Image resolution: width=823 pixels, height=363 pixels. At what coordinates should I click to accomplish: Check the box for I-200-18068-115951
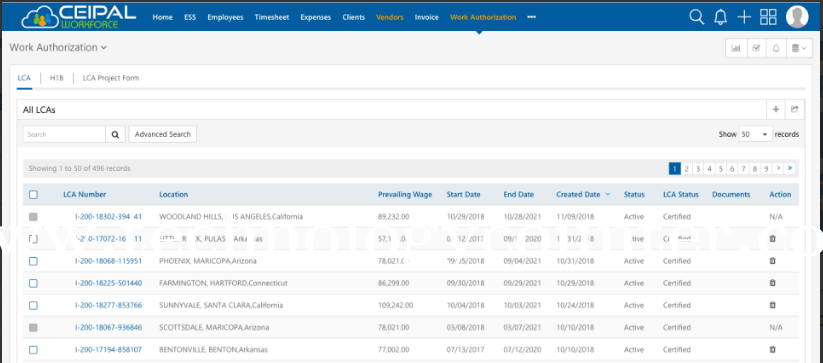point(33,261)
